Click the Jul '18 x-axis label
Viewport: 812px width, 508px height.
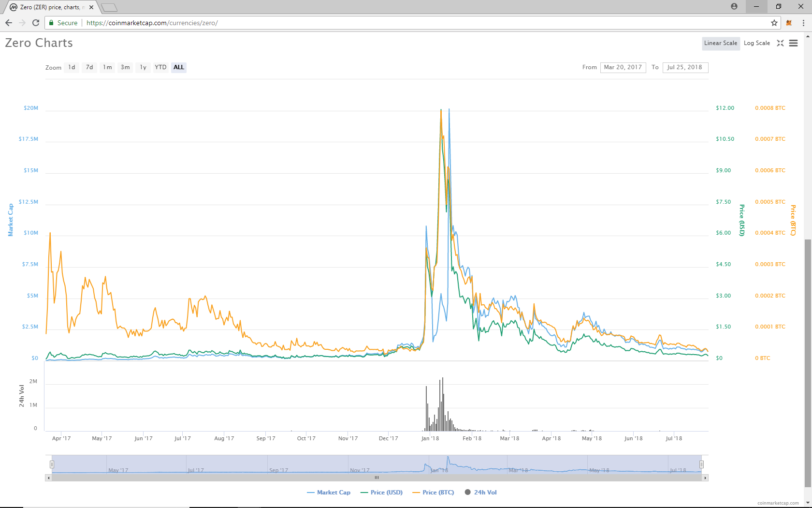click(674, 438)
